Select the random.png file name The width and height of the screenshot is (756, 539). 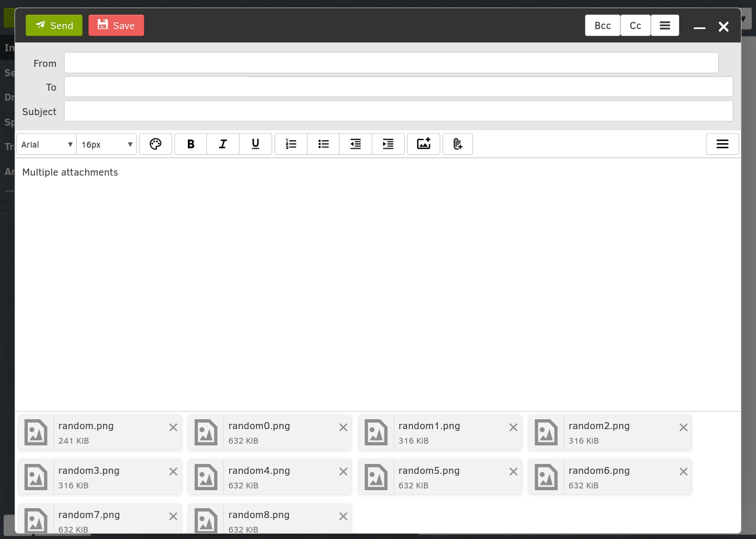[x=86, y=426]
